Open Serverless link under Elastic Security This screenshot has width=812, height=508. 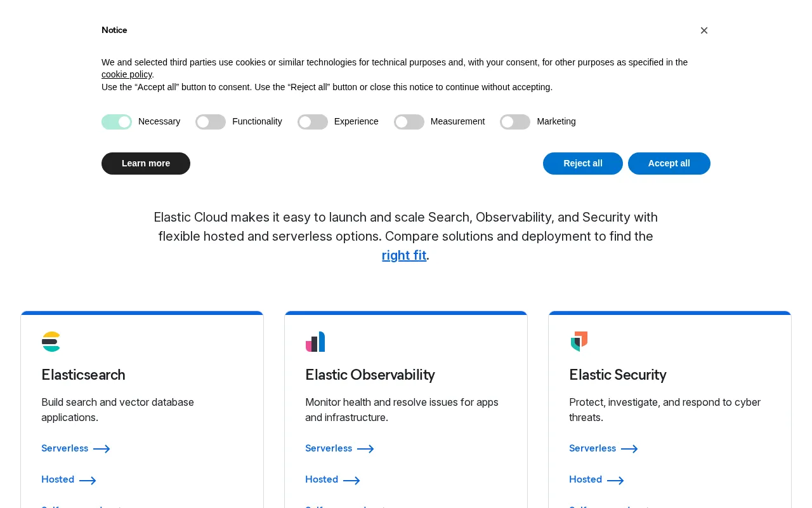click(x=603, y=448)
